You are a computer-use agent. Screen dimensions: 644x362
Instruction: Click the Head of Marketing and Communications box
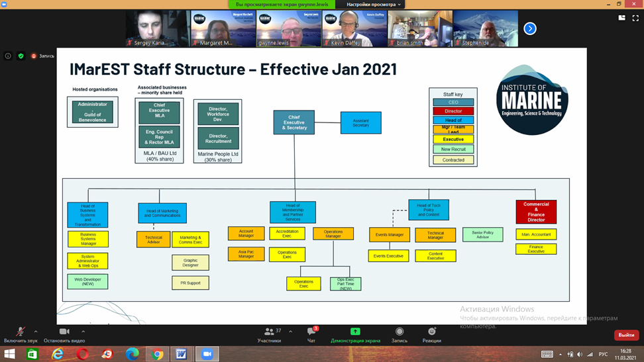pos(162,213)
